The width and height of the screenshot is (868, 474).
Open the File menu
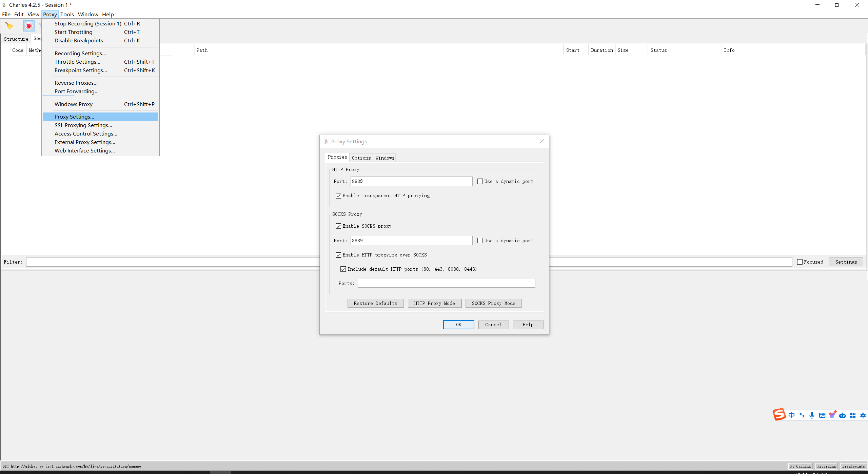[x=6, y=14]
